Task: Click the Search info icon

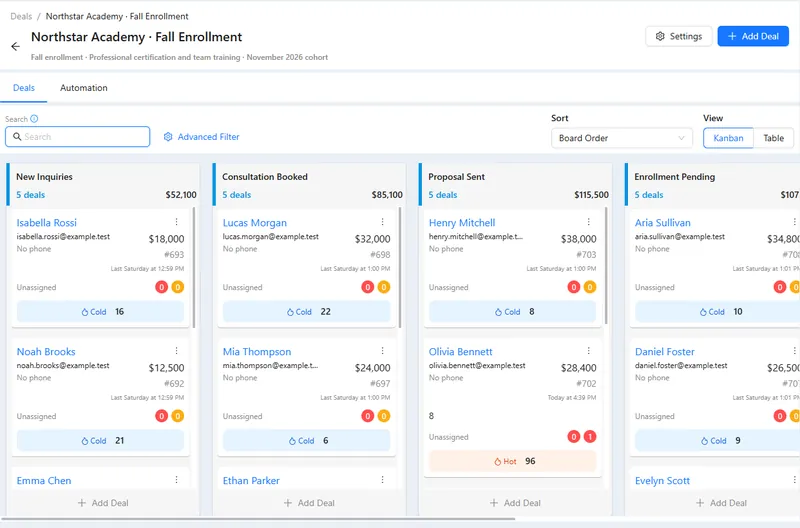Action: [34, 119]
